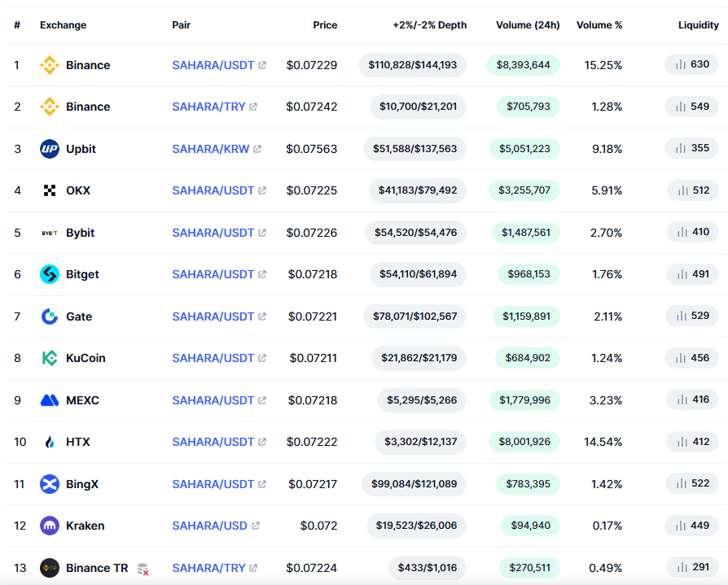
Task: Click the $0.072 price cell
Action: pyautogui.click(x=318, y=526)
